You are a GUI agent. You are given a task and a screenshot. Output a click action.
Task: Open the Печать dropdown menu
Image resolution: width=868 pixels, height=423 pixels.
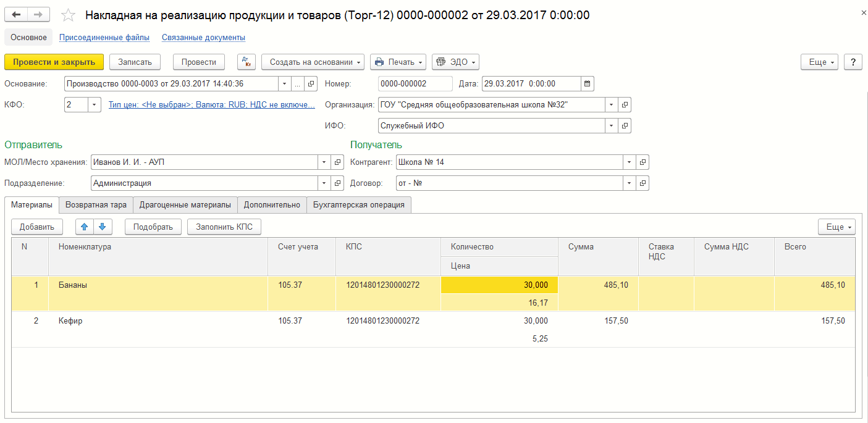(398, 62)
